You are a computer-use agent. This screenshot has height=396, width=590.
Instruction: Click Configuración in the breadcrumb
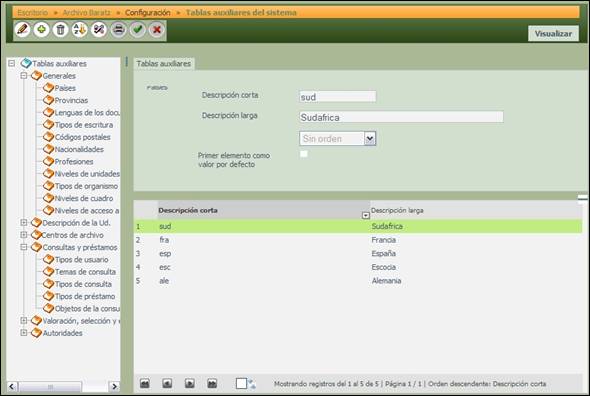pos(148,12)
